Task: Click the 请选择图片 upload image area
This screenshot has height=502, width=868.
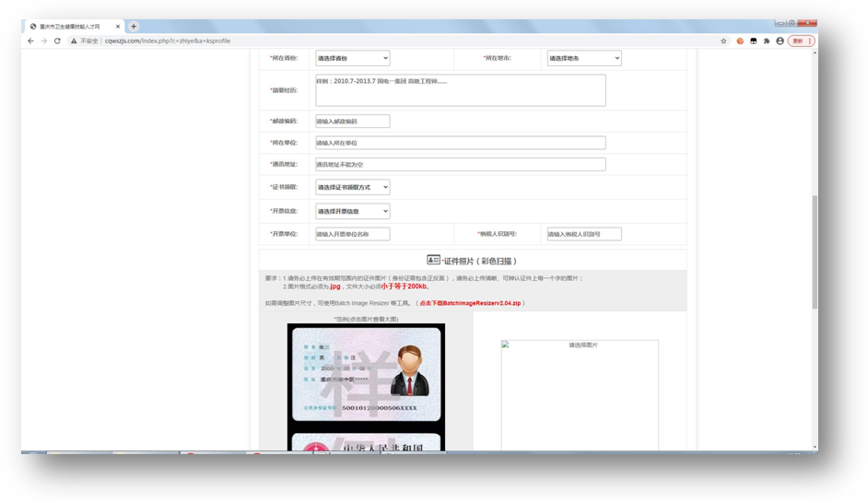Action: tap(580, 391)
